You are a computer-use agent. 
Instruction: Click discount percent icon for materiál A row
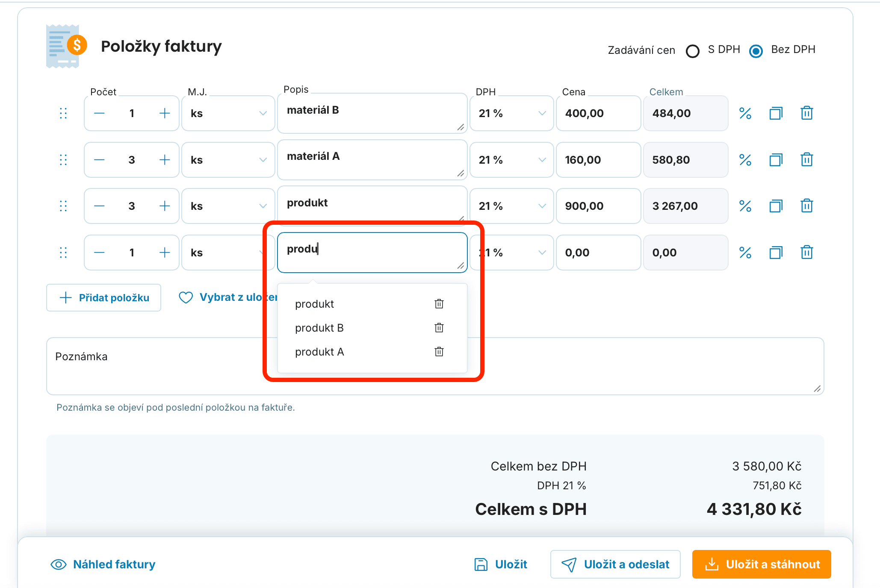(x=745, y=160)
